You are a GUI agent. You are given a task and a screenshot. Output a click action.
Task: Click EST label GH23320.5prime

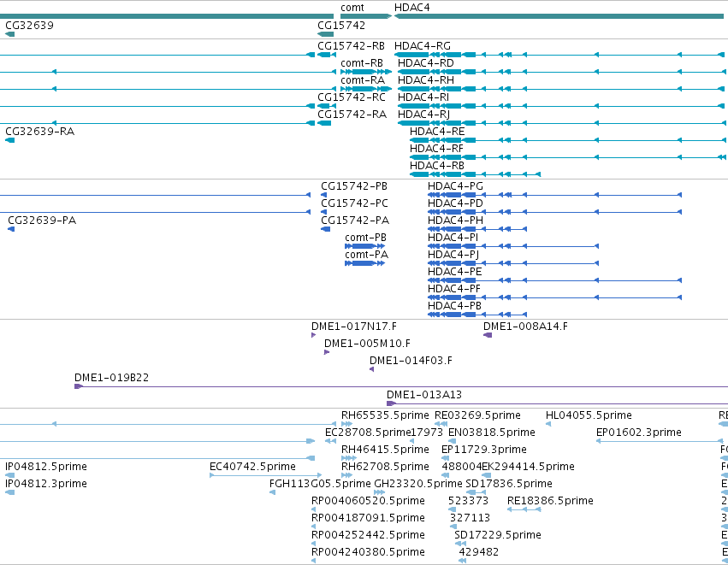pos(418,485)
